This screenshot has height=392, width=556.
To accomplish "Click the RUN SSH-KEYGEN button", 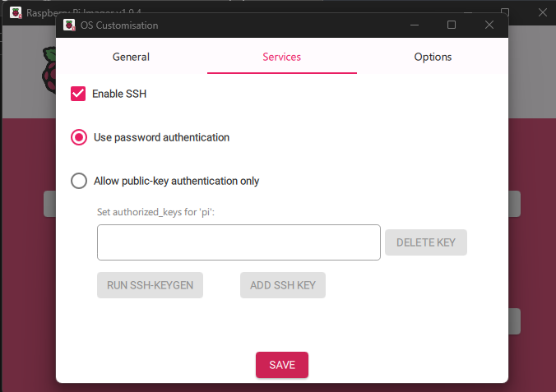I will coord(150,285).
